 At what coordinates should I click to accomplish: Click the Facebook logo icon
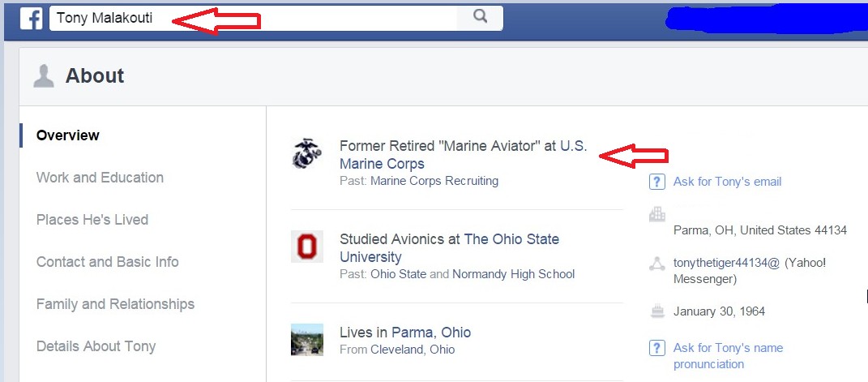pos(31,19)
